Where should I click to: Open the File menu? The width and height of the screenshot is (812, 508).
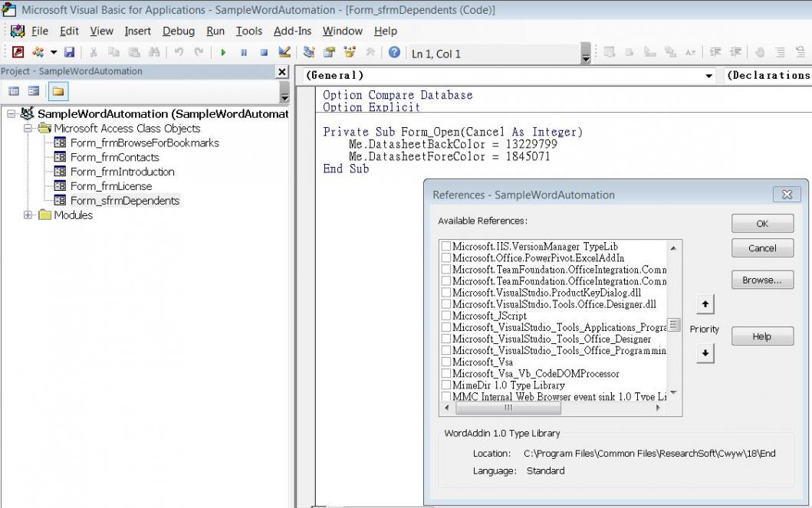[40, 31]
